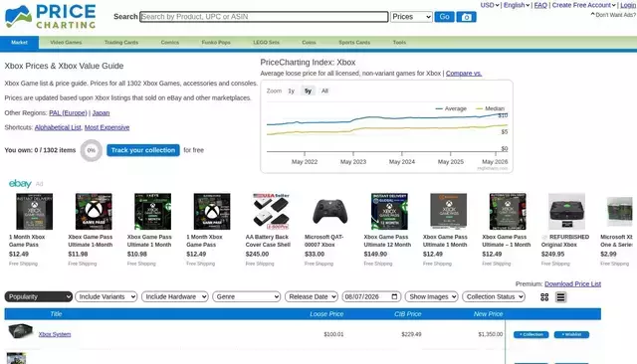Click the 08/07/2026 date field
Image resolution: width=637 pixels, height=364 pixels.
[371, 296]
